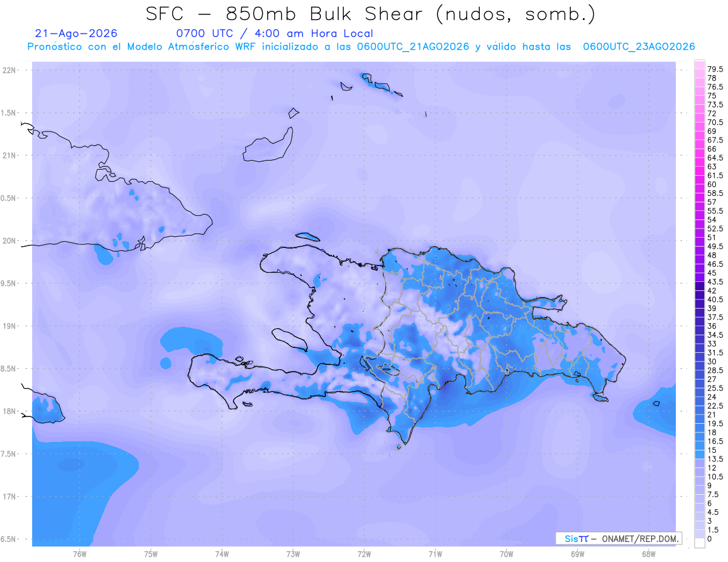
Task: Click the bright blue swatch between 13.5 and 15
Action: (x=699, y=454)
